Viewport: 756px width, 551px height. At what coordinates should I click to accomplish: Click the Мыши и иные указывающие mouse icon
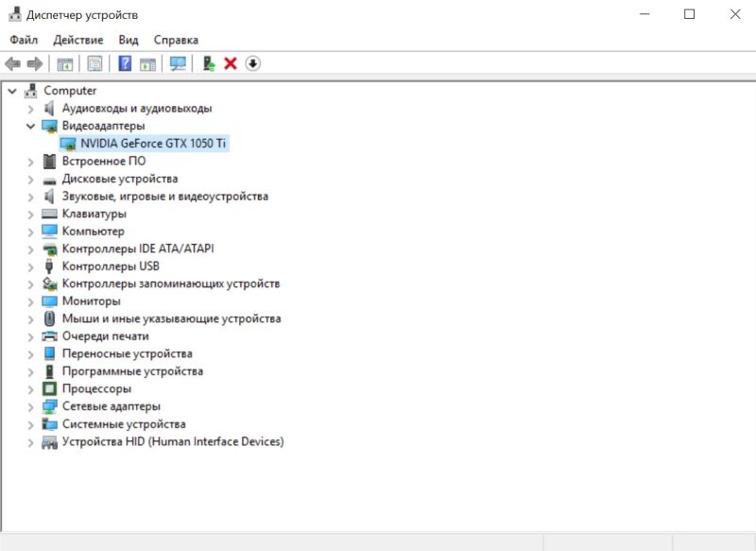click(49, 319)
